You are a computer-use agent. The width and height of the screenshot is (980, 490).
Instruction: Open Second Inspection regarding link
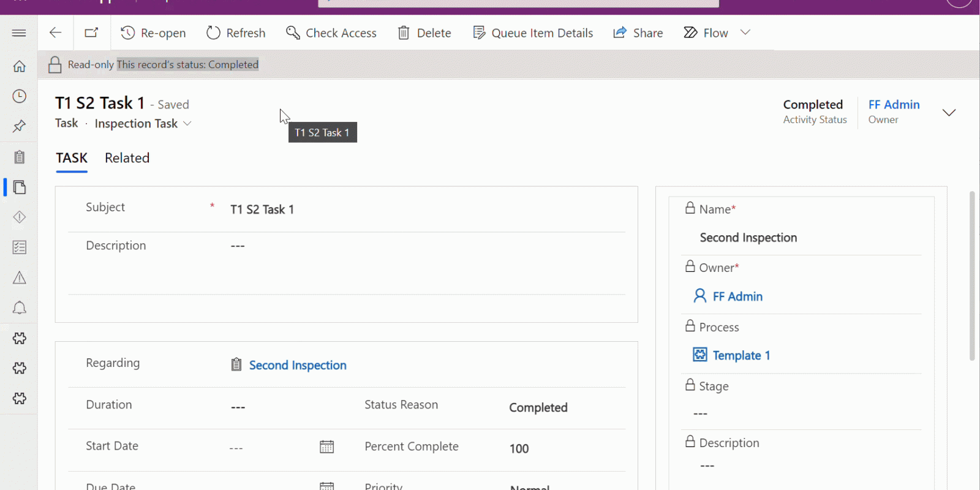tap(298, 366)
